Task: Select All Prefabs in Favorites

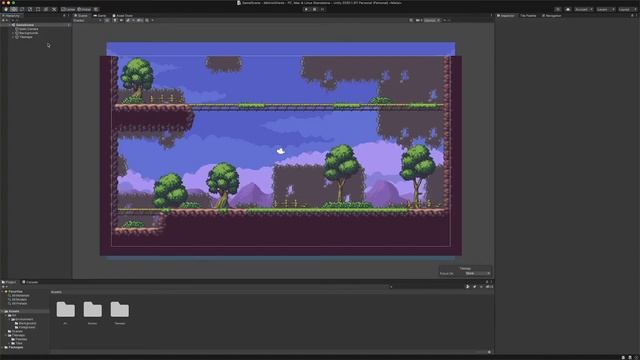Action: point(19,304)
